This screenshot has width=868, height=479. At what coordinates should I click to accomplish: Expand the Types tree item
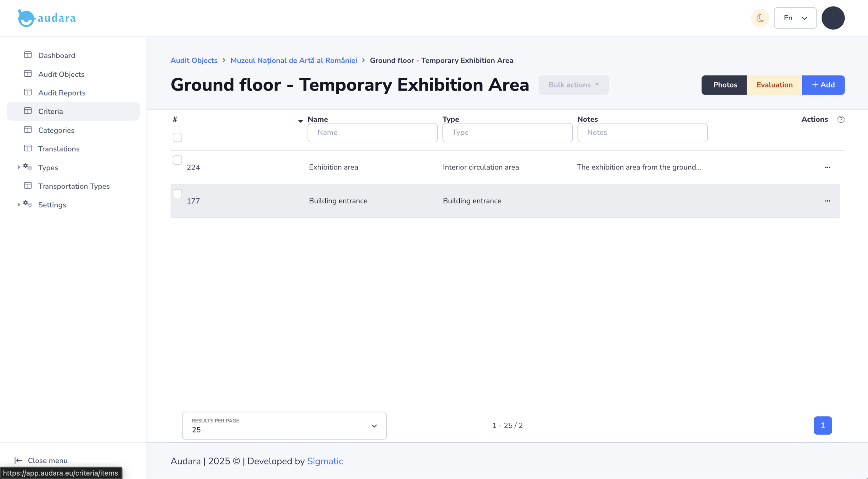point(19,167)
